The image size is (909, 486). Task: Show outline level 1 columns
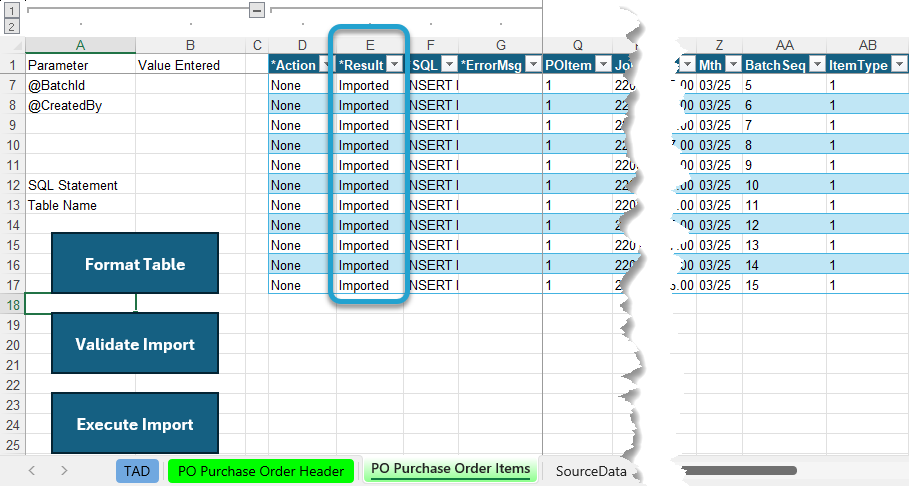12,10
